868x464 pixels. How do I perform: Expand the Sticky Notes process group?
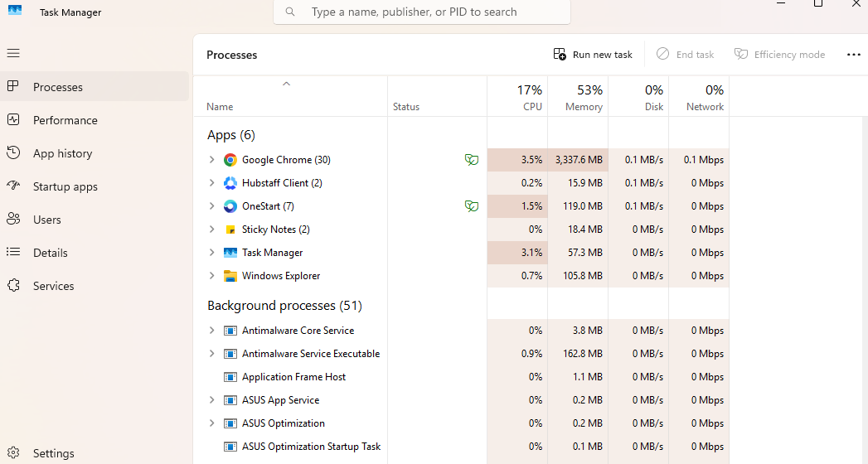(211, 230)
